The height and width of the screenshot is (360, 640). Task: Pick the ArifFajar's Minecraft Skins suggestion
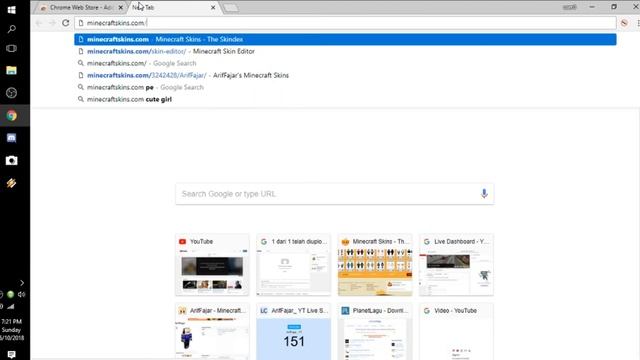(x=345, y=75)
